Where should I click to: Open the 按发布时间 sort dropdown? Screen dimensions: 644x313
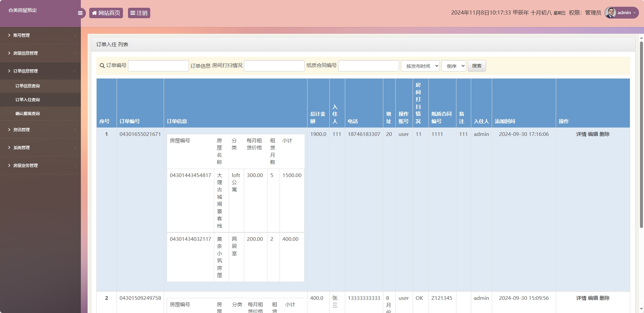coord(420,66)
